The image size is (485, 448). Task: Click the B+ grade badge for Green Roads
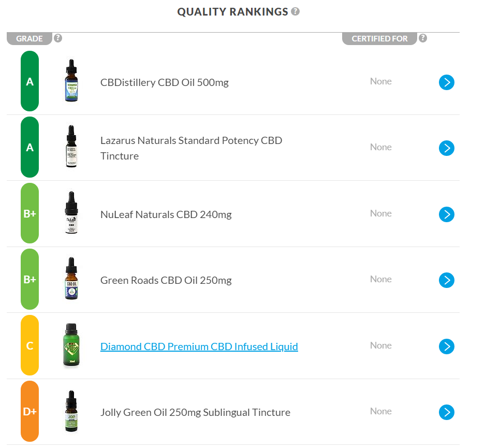[x=30, y=279]
